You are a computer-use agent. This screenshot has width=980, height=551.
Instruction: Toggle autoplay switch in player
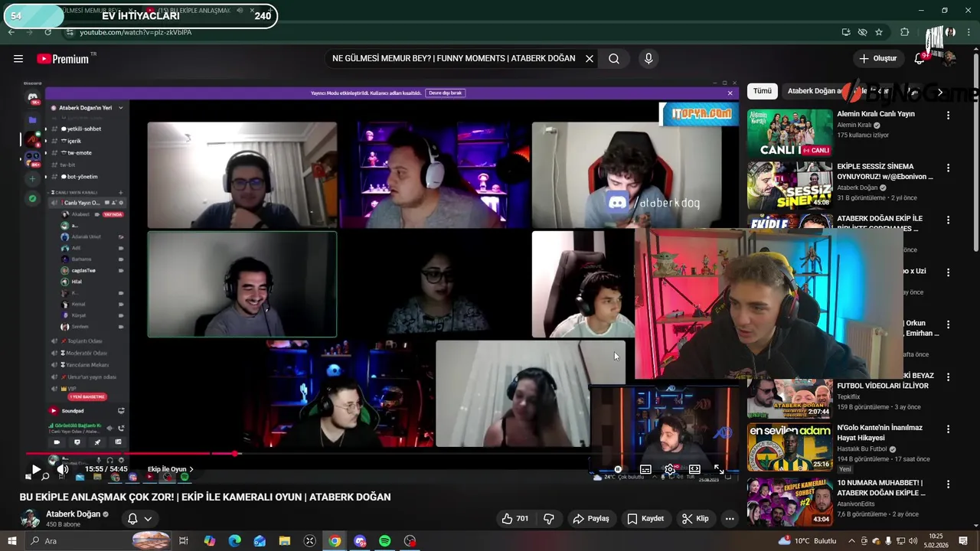[619, 469]
